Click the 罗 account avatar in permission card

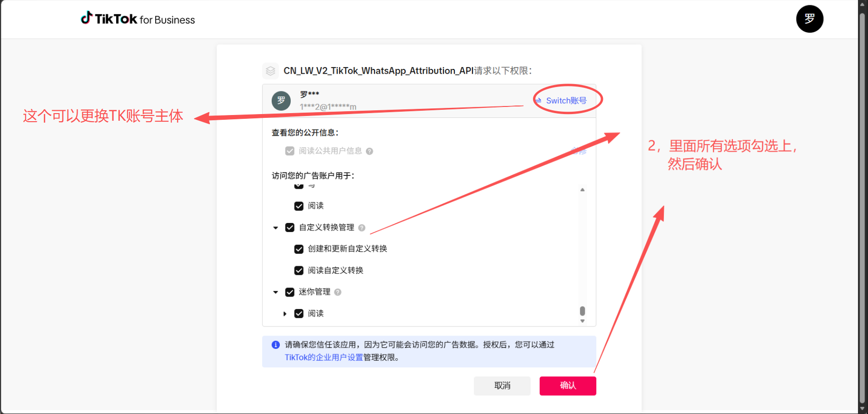[281, 101]
